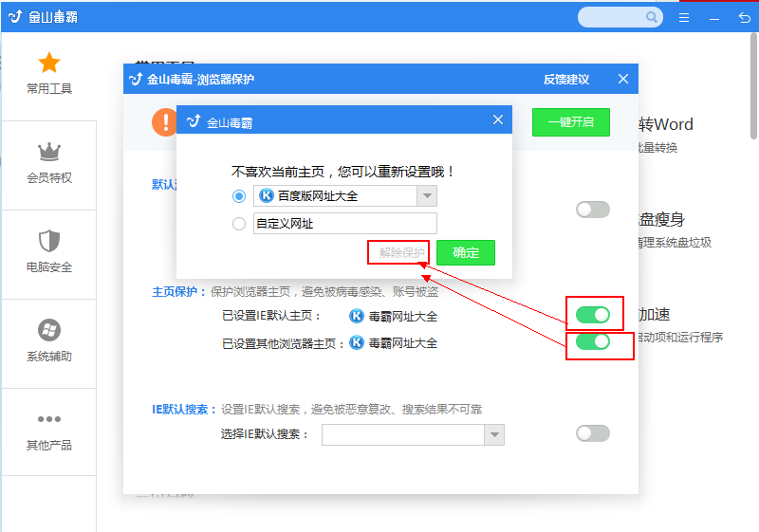Select the 百度版网址大全 radio button
The image size is (759, 532).
tap(239, 196)
